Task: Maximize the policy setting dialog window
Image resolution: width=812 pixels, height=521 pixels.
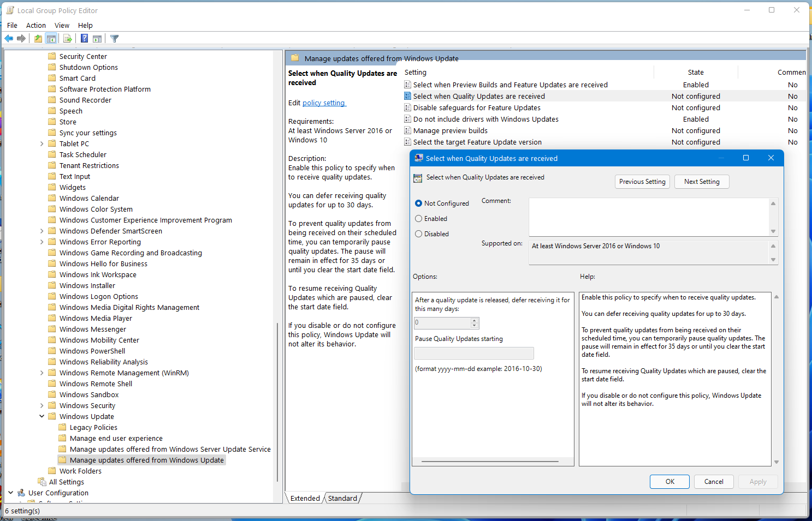Action: click(x=746, y=158)
